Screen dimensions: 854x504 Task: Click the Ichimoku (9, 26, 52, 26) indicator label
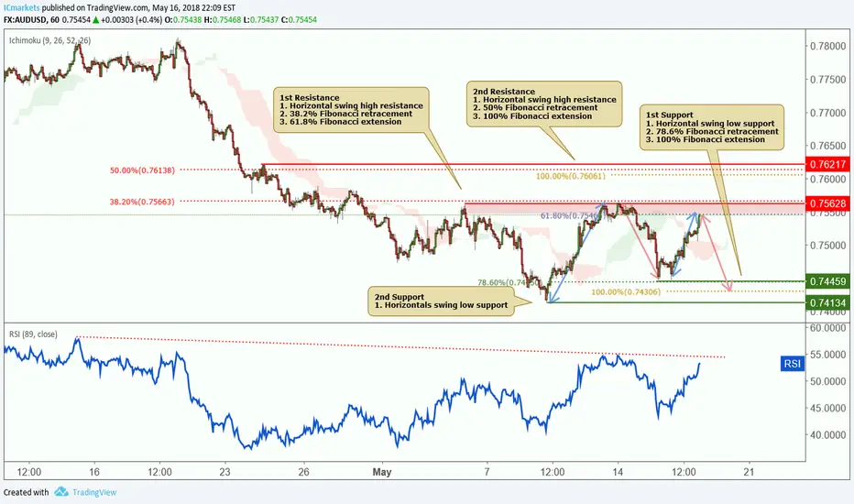(x=49, y=40)
